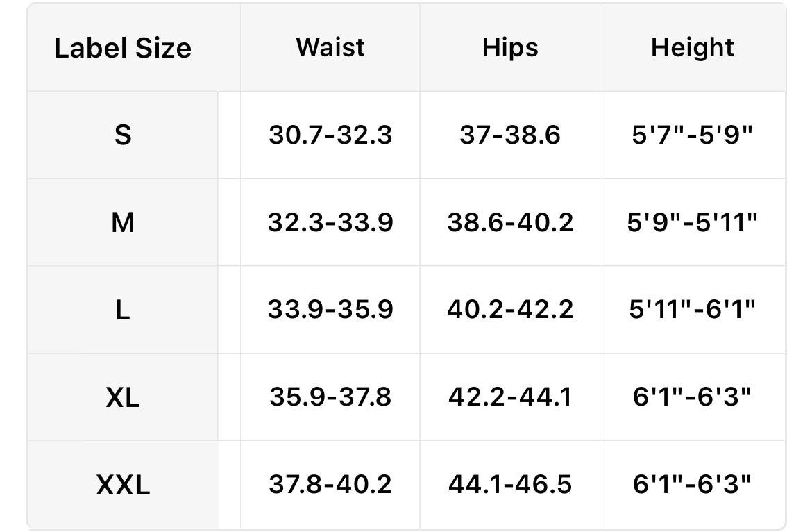Choose the L size row label

[x=123, y=310]
